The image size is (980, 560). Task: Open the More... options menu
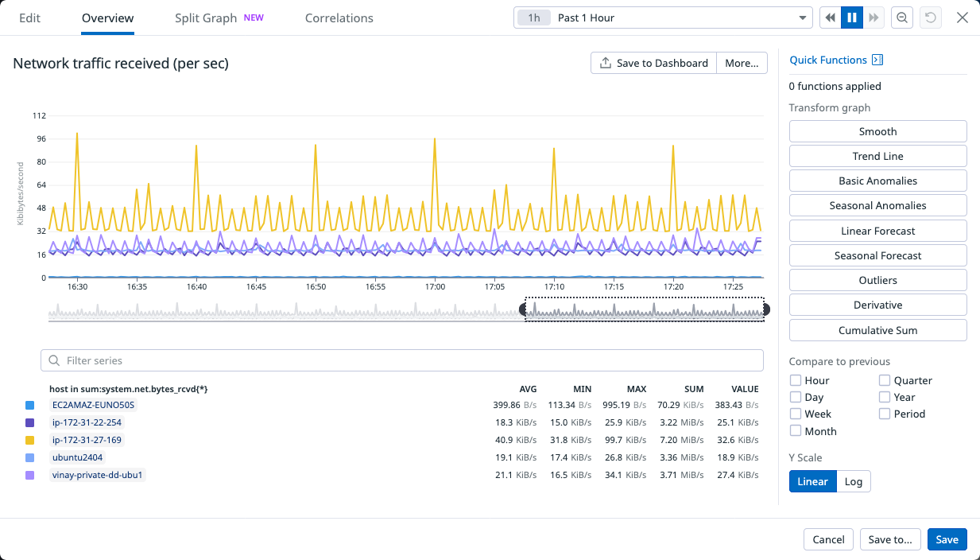(x=741, y=63)
